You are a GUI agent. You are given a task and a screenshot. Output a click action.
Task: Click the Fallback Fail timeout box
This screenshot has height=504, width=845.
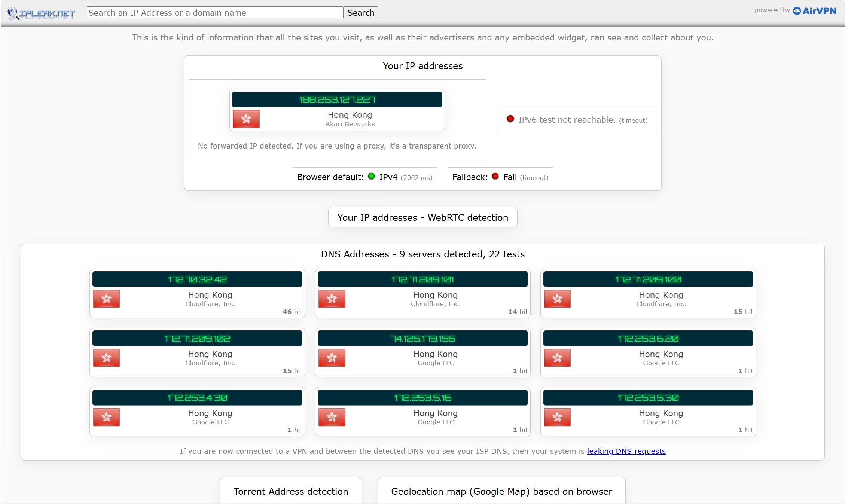coord(500,177)
